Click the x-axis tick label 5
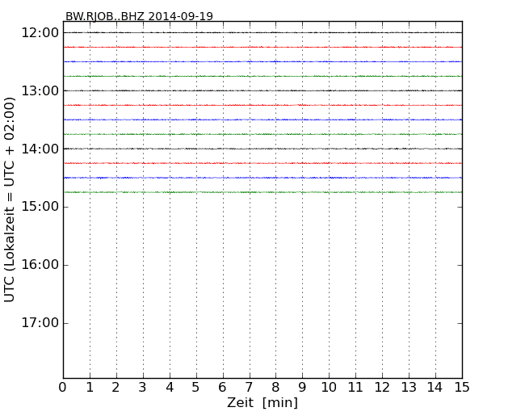Screen dimensions: 525x420 tap(196, 388)
